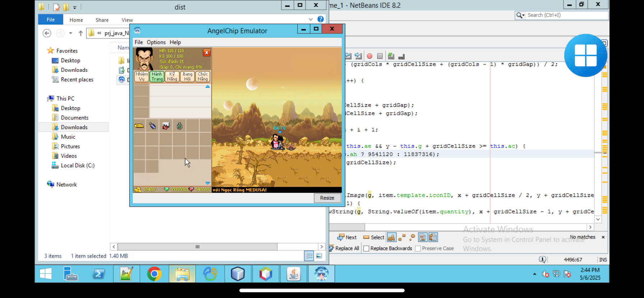Open the emulator File menu
The width and height of the screenshot is (644, 298).
coord(139,42)
